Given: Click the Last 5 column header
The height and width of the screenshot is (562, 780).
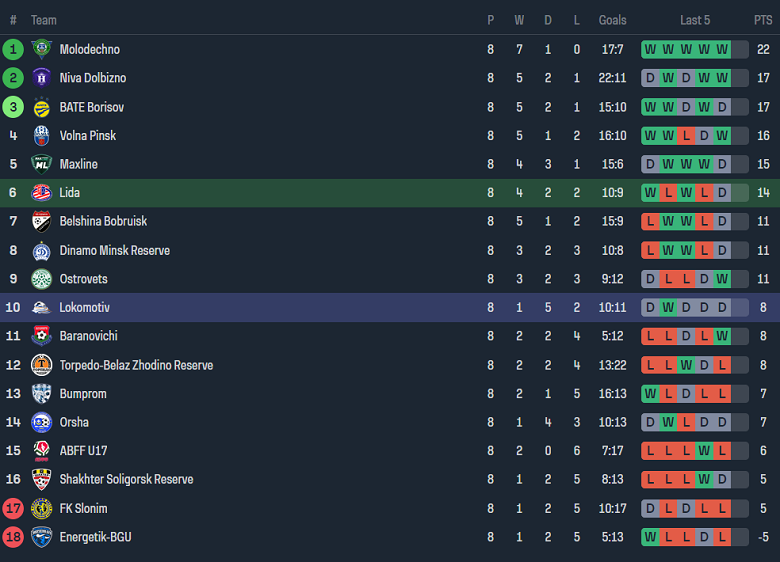Looking at the screenshot, I should click(695, 20).
